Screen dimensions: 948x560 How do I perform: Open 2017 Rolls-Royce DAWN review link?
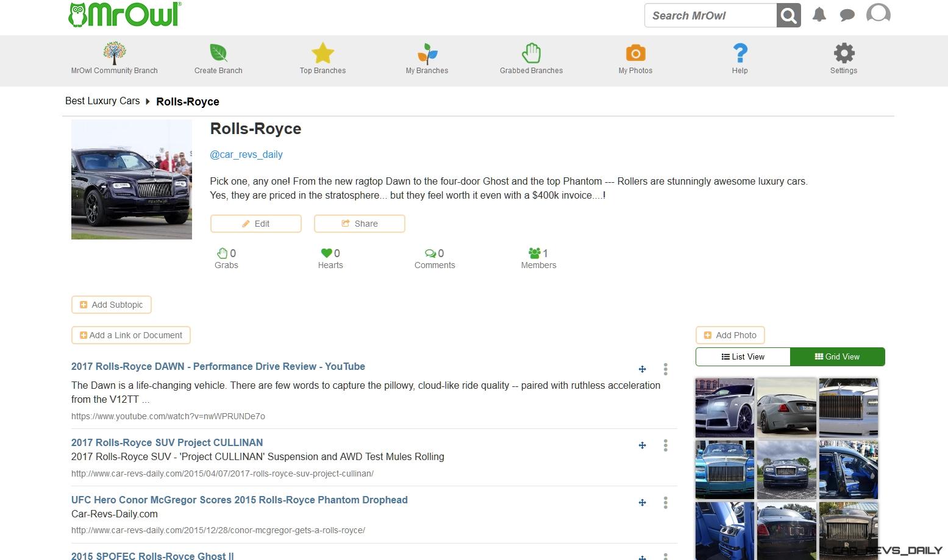[x=218, y=367]
